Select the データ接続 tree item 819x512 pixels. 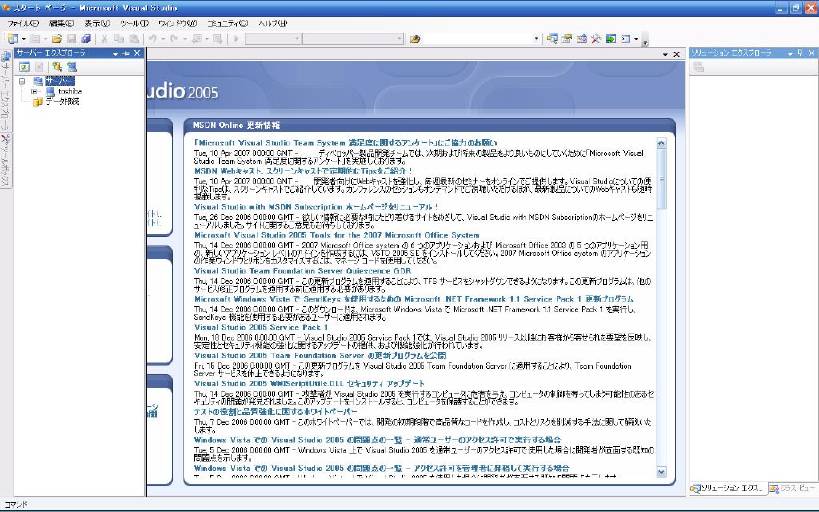click(x=62, y=101)
